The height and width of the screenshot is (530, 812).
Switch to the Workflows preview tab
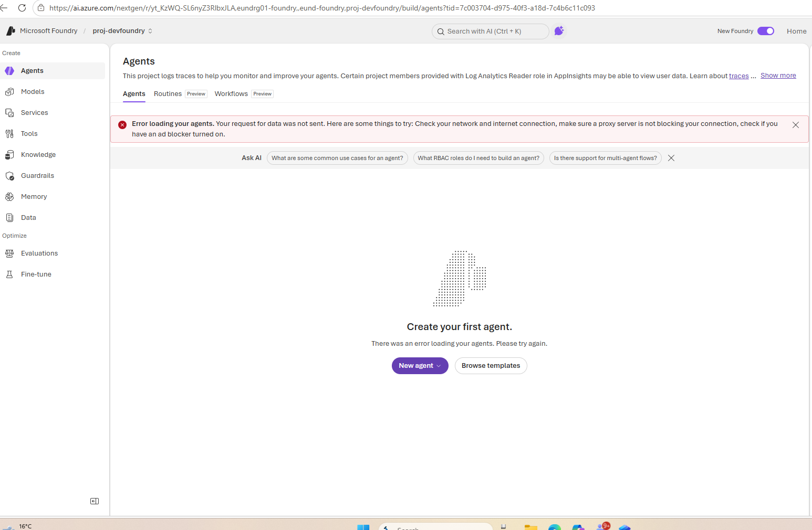[244, 94]
